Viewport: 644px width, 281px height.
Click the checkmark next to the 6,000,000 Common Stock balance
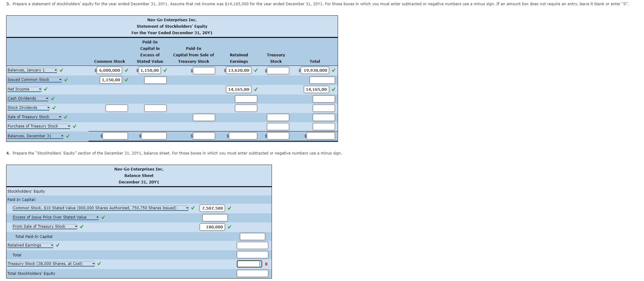pyautogui.click(x=126, y=70)
